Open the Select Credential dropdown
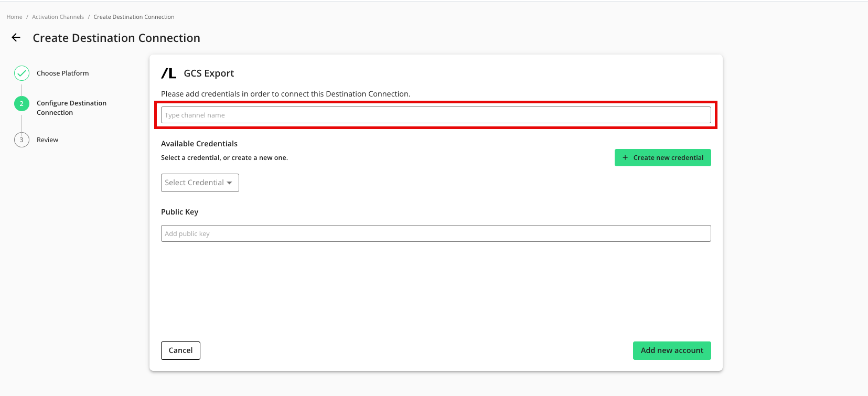Screen dimensions: 868x396 click(199, 183)
